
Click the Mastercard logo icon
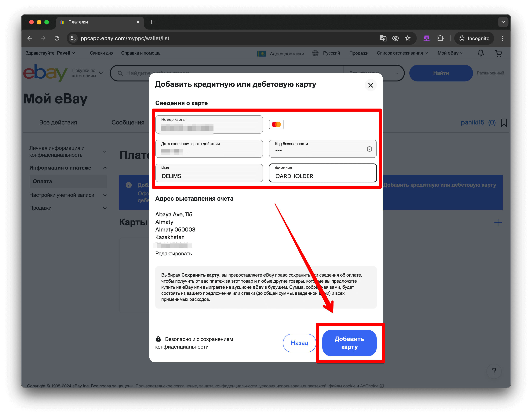pos(276,124)
